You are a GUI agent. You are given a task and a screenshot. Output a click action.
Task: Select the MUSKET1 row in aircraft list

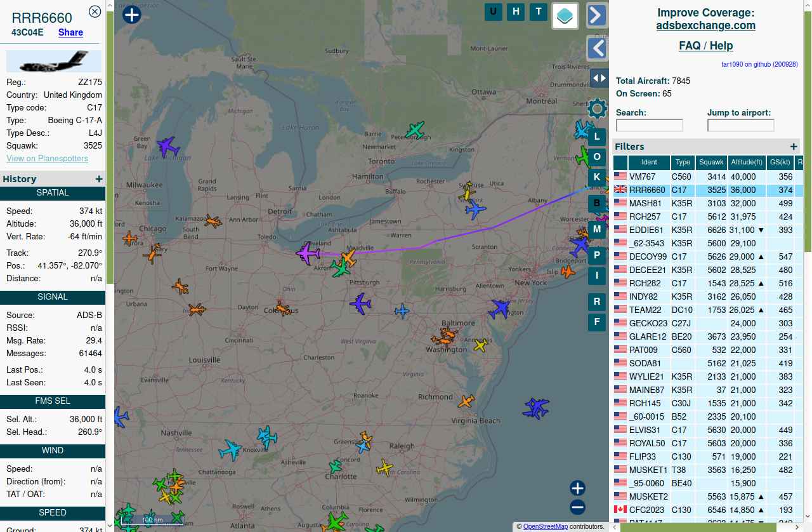click(x=707, y=470)
